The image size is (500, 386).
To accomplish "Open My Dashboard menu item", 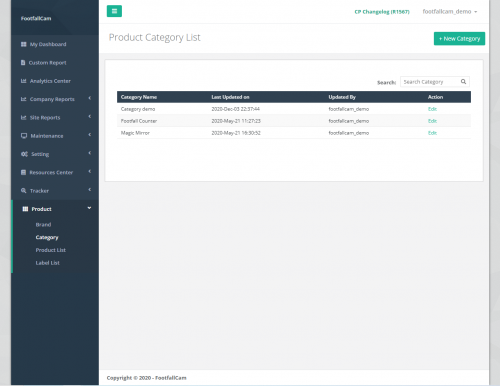I will [x=48, y=44].
